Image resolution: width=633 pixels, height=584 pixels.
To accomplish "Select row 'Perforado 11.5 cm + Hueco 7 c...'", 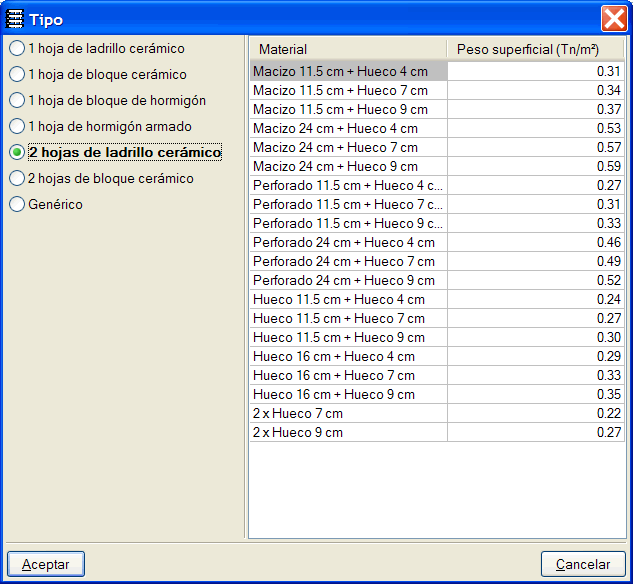I will pos(437,204).
